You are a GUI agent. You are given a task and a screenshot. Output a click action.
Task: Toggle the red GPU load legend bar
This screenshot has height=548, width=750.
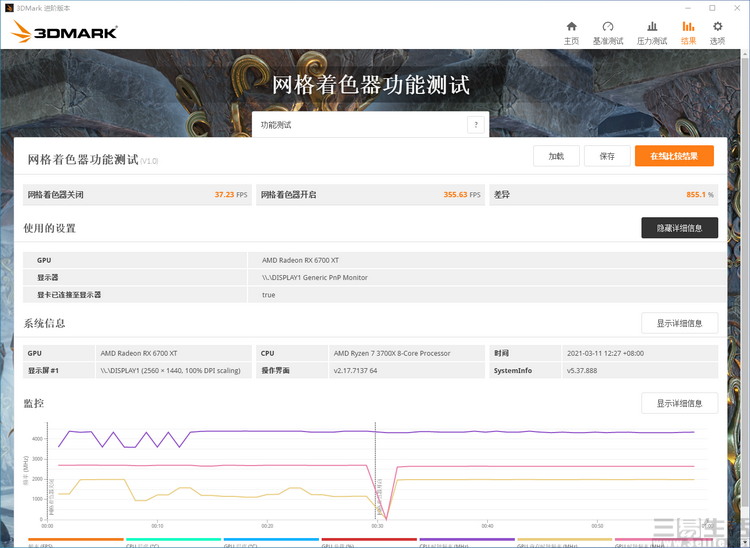[369, 539]
